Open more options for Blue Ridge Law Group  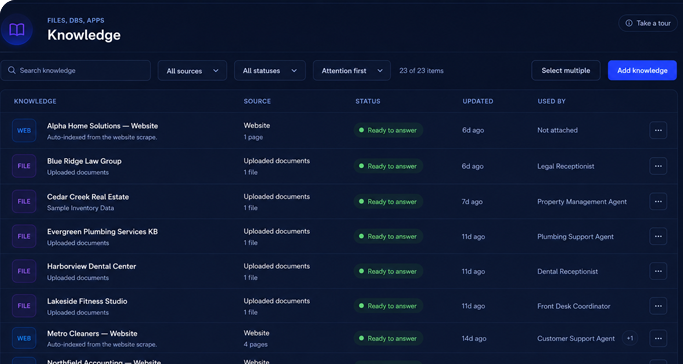coord(658,166)
